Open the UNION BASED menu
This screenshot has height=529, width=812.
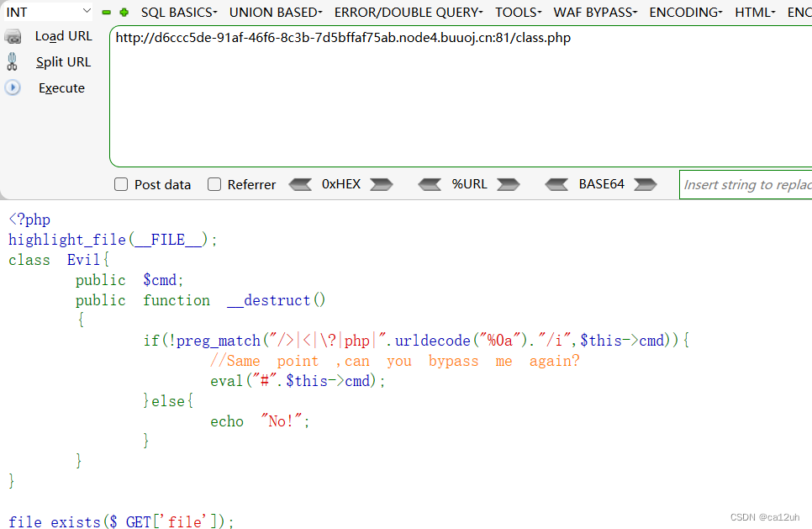[276, 13]
